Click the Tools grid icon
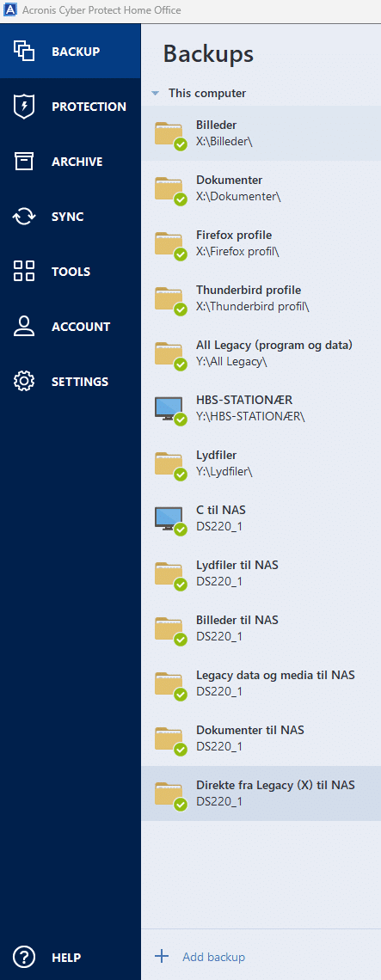The width and height of the screenshot is (381, 980). pyautogui.click(x=24, y=272)
